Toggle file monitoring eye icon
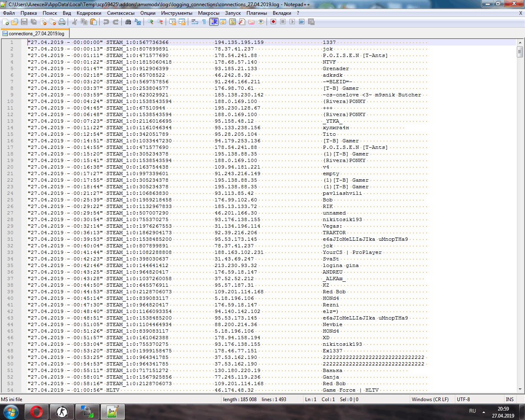 tap(261, 22)
